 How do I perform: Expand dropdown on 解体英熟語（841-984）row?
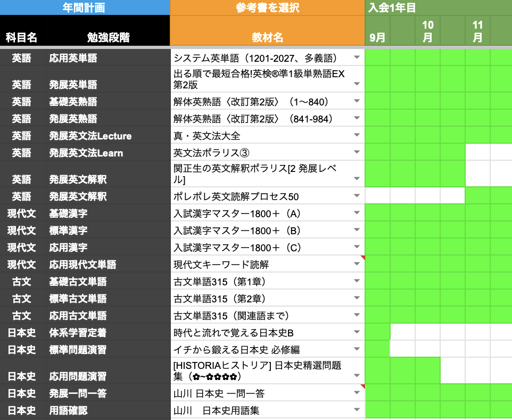click(x=357, y=118)
